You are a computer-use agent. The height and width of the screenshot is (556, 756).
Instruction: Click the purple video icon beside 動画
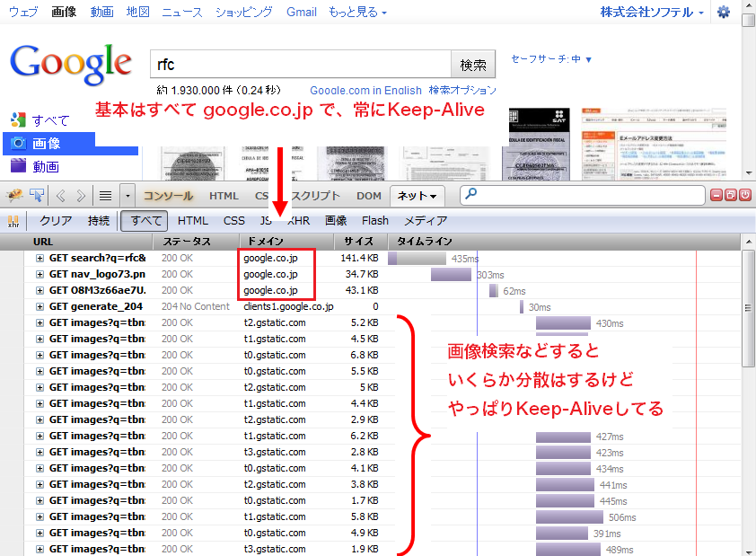pyautogui.click(x=18, y=165)
